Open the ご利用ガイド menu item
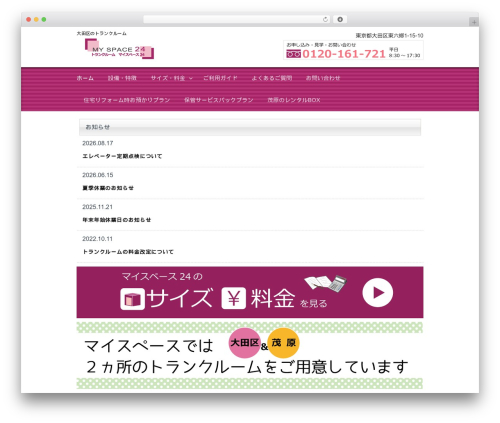 (x=220, y=78)
